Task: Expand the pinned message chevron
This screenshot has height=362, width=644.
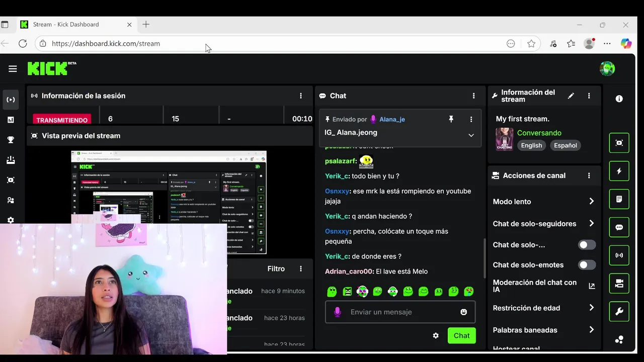Action: (471, 135)
